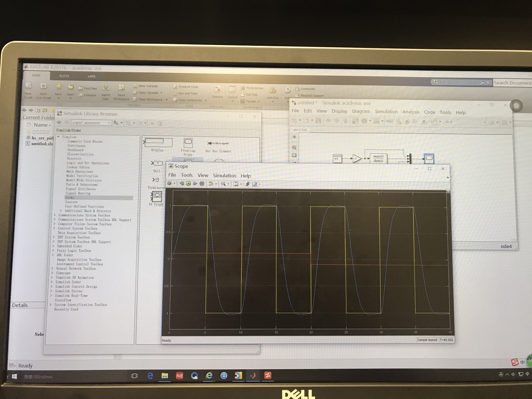Image resolution: width=532 pixels, height=399 pixels.
Task: Select Math Operations in library tree
Action: (x=80, y=172)
